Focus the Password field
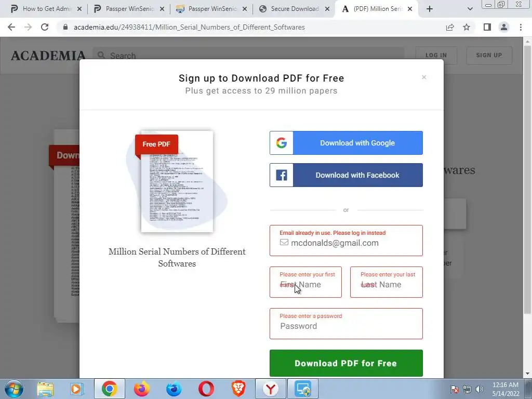This screenshot has height=399, width=532. click(x=346, y=324)
